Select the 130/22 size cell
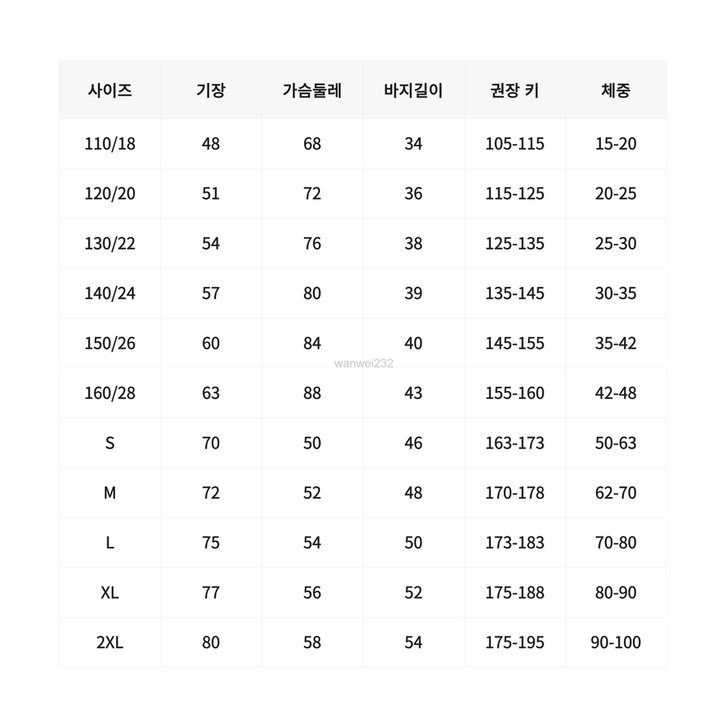The image size is (728, 728). (x=110, y=244)
